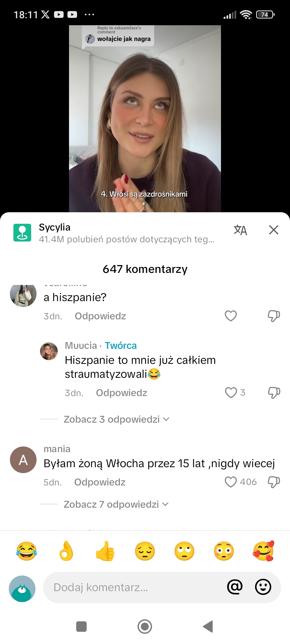Insert the crying-laughing emoji quick reaction
This screenshot has width=290, height=644.
click(x=26, y=551)
